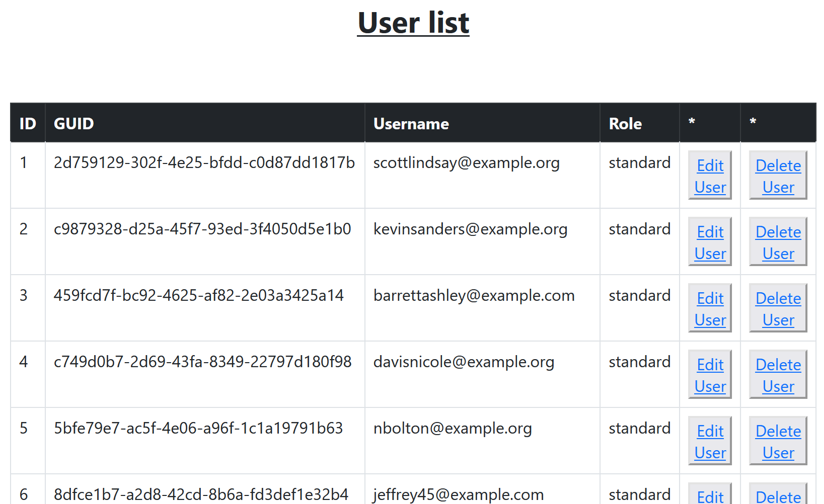Click the ID column header
Viewport: 824px width, 504px height.
[28, 123]
